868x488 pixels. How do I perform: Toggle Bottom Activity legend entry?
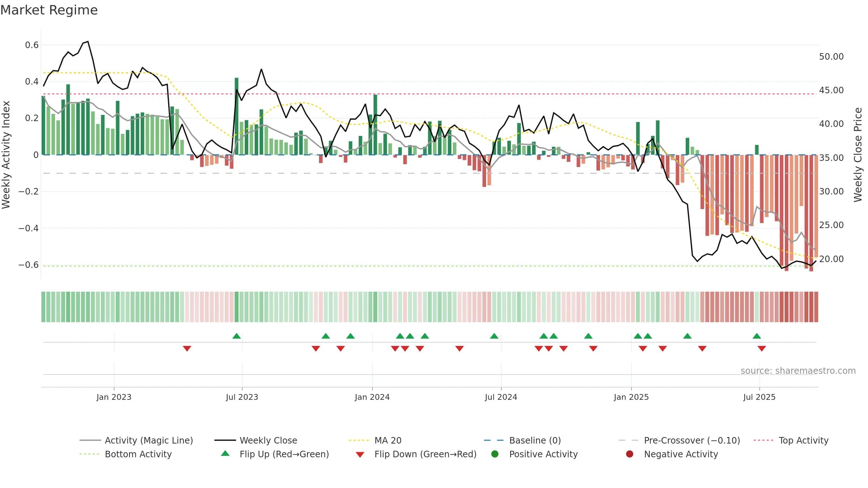click(125, 454)
